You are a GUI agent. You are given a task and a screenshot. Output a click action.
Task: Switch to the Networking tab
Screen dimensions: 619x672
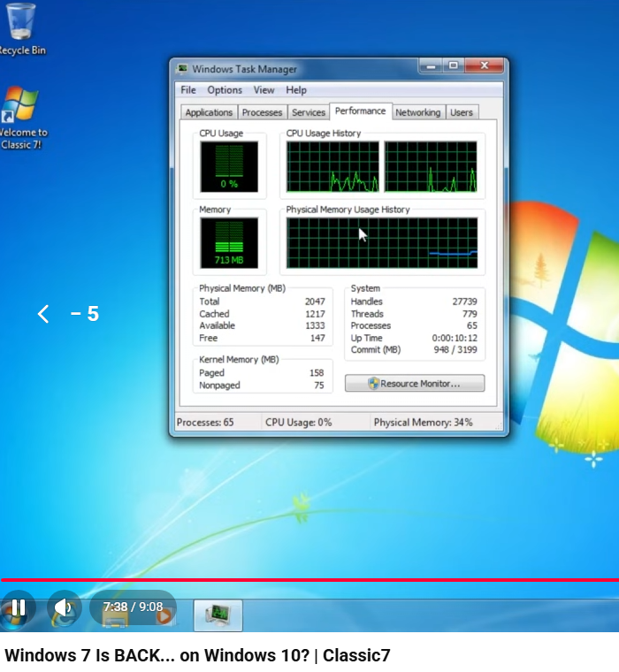pyautogui.click(x=417, y=112)
